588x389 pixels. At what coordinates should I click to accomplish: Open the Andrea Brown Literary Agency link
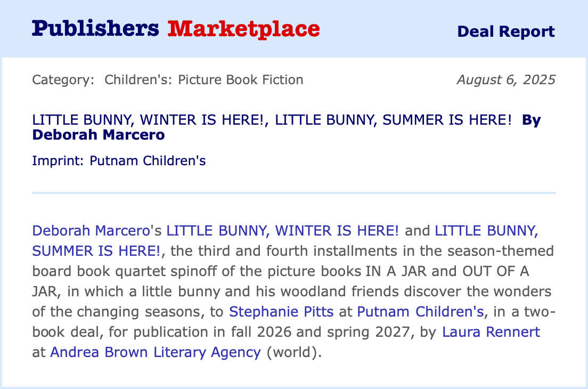156,352
